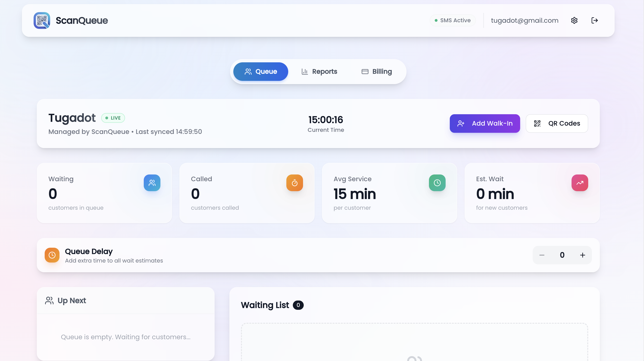Open the Billing tab
This screenshot has height=361, width=644.
tap(376, 72)
